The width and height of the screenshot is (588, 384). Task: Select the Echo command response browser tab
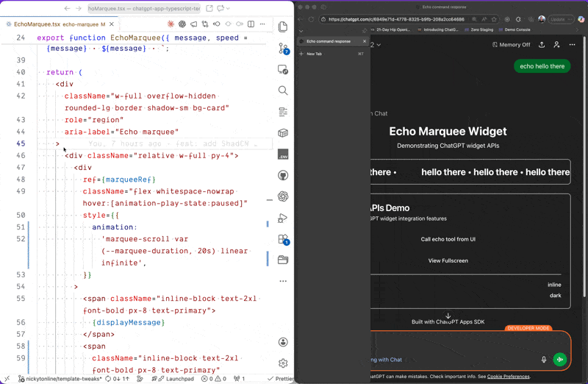coord(332,41)
